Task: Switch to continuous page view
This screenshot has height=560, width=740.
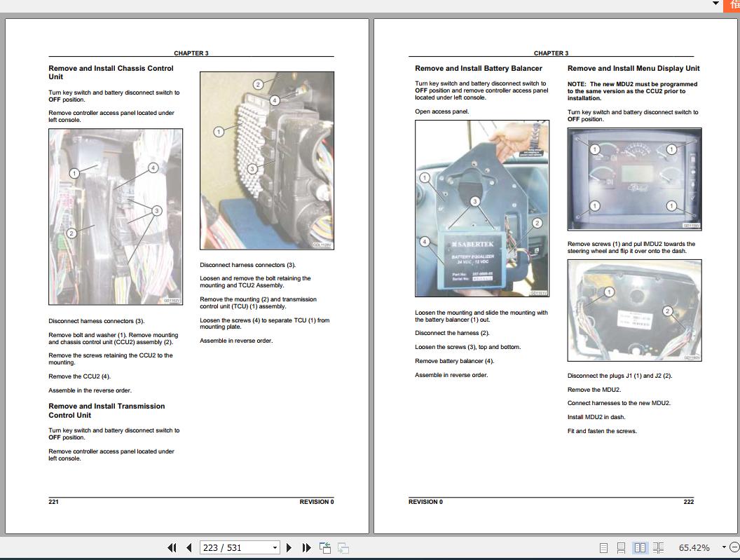Action: click(x=621, y=547)
